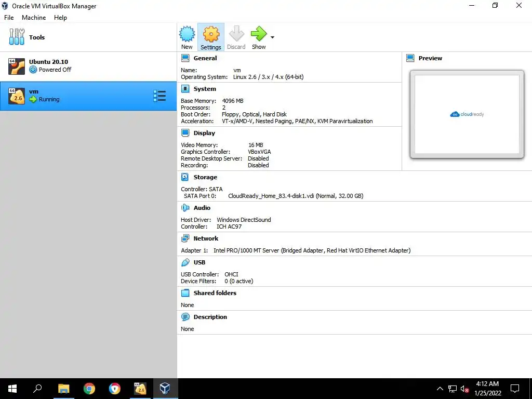532x399 pixels.
Task: Click the USB section icon
Action: coord(185,262)
